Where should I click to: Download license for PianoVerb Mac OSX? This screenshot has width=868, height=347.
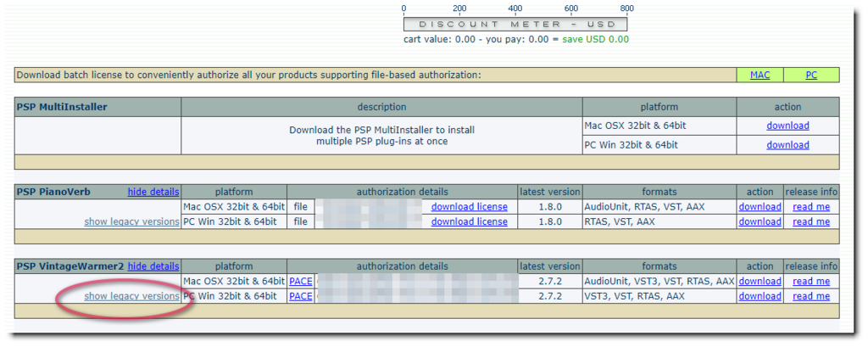[x=470, y=207]
